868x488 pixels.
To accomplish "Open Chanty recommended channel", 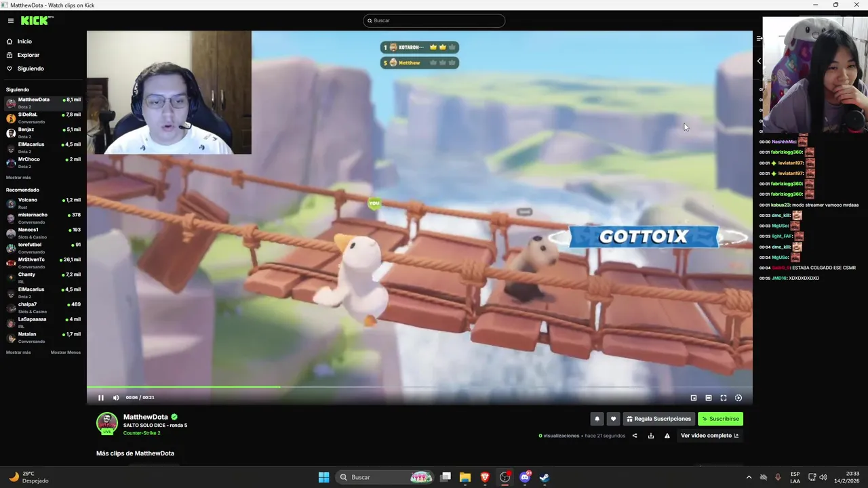I will coord(43,278).
